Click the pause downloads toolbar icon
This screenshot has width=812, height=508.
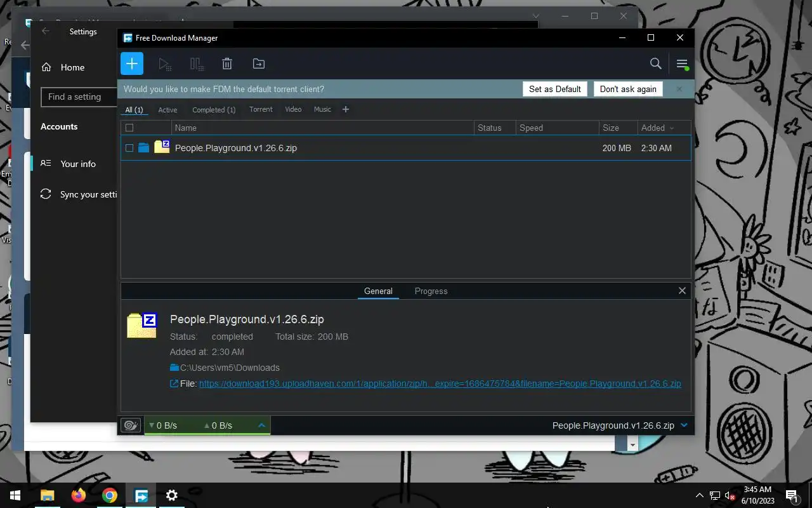(x=197, y=63)
